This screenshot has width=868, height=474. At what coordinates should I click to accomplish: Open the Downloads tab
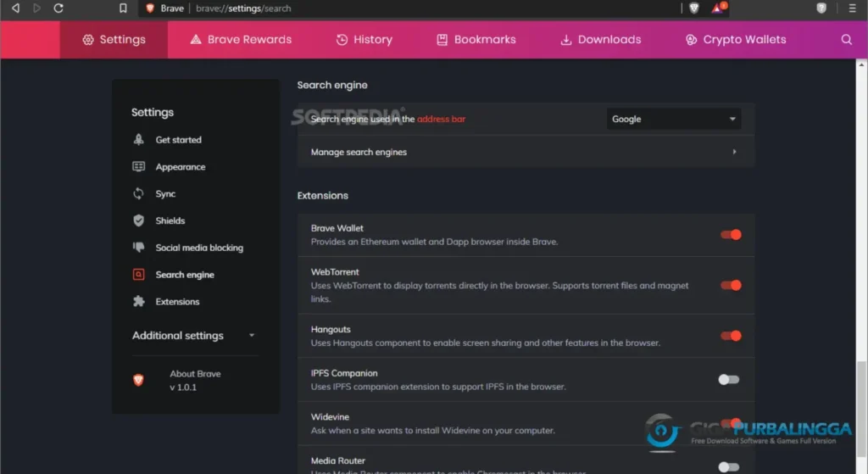coord(601,40)
